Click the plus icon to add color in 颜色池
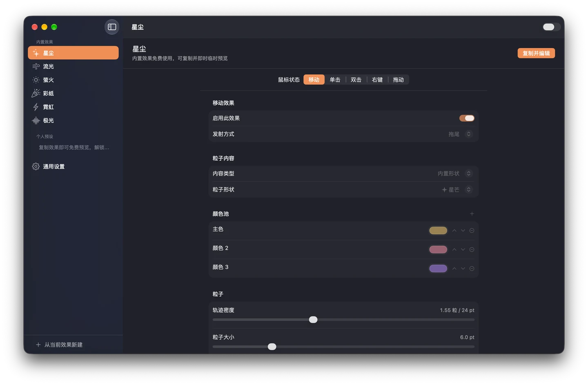588x385 pixels. coord(472,214)
